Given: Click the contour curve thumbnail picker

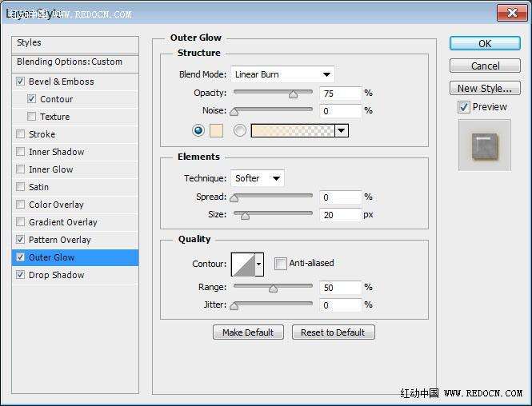Looking at the screenshot, I should [x=242, y=264].
